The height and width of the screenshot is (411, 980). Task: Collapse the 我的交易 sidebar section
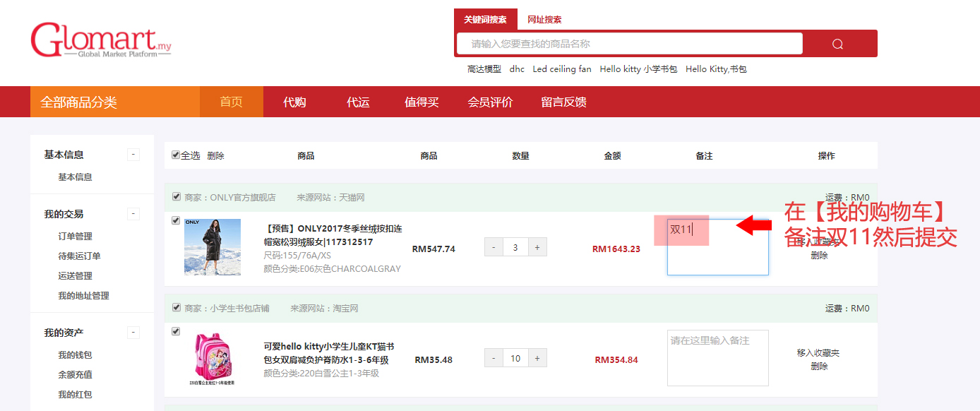[x=133, y=214]
